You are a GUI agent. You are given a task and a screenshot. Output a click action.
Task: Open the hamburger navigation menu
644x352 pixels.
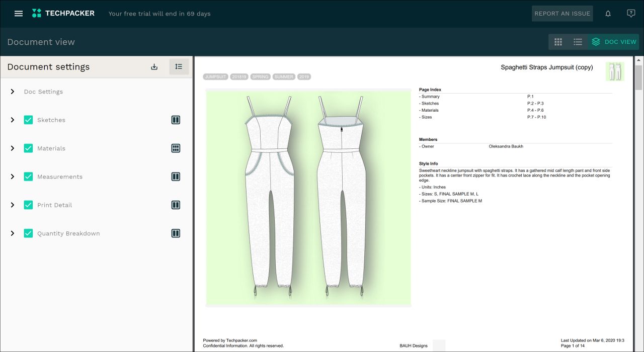(19, 14)
